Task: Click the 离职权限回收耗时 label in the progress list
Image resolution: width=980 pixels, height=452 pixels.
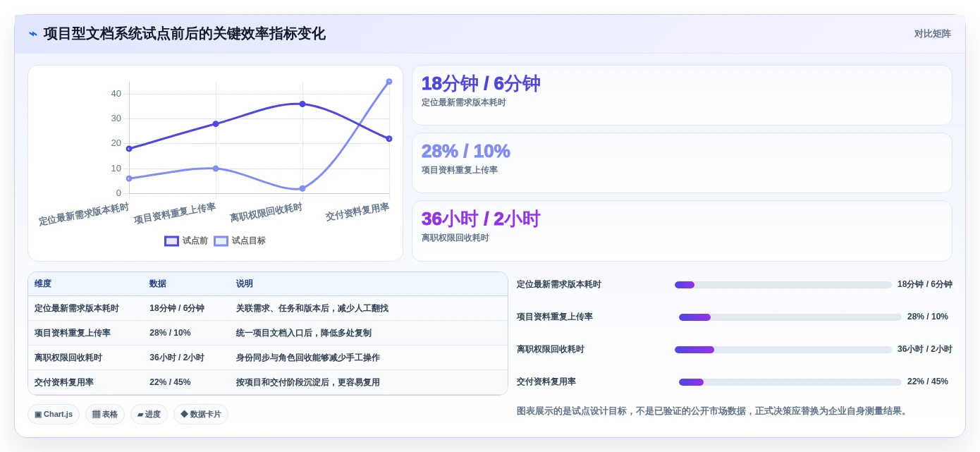Action: 551,350
